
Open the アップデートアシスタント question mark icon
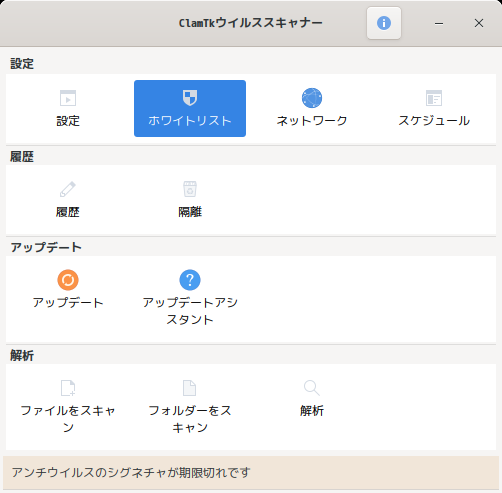190,280
